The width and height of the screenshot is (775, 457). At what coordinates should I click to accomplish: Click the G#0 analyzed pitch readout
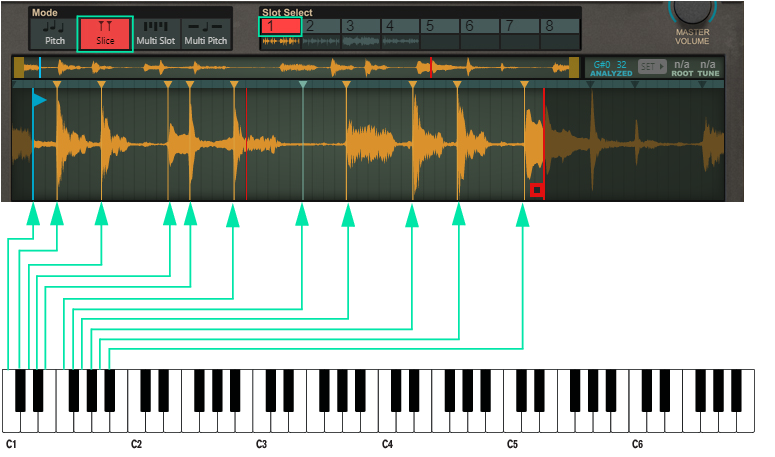point(602,65)
